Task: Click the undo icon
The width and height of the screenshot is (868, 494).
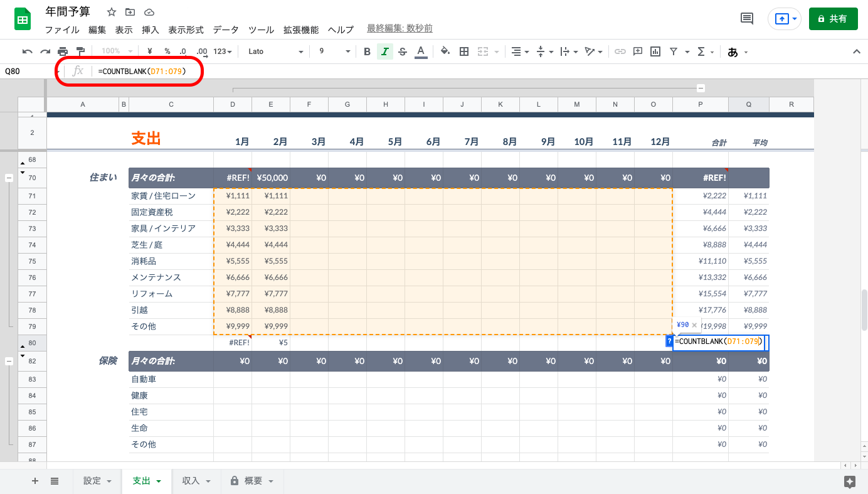Action: [28, 51]
